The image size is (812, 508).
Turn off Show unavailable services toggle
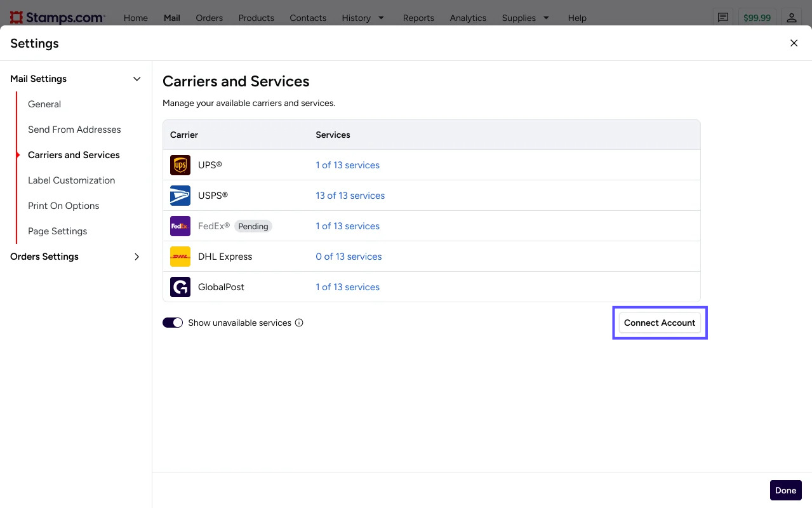point(173,323)
